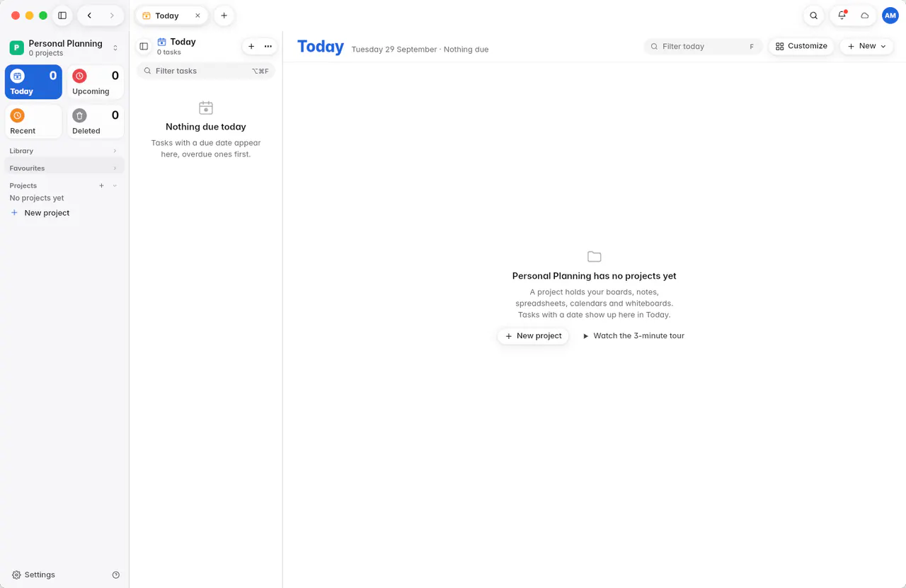Click the "No projects yet" sidebar text
The width and height of the screenshot is (906, 588).
coord(37,198)
